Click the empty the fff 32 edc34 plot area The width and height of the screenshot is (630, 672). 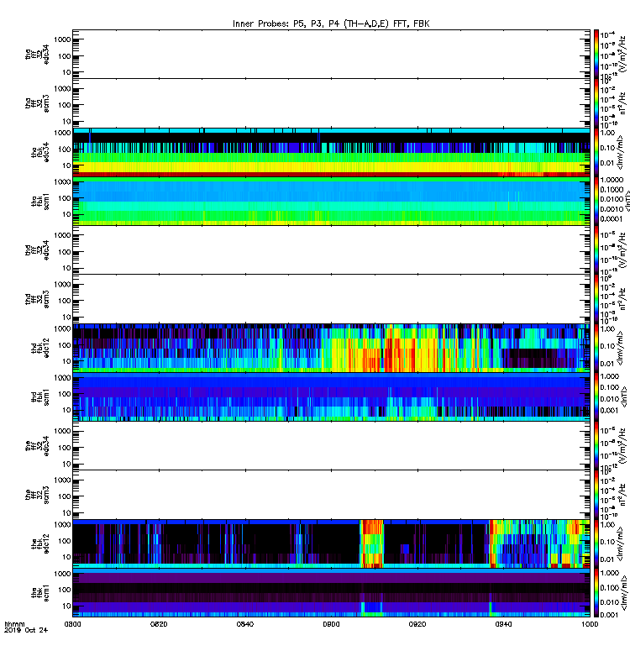[x=331, y=446]
